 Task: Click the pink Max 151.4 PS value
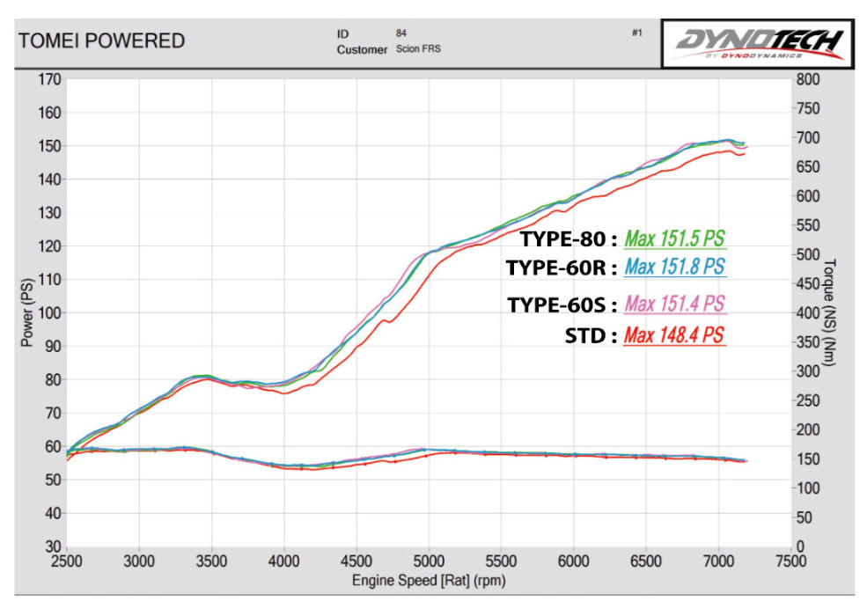point(674,304)
